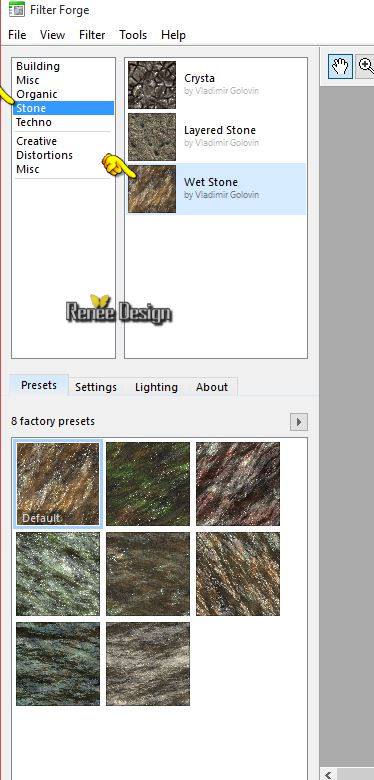This screenshot has height=780, width=374.
Task: Select the Organic category
Action: click(37, 95)
